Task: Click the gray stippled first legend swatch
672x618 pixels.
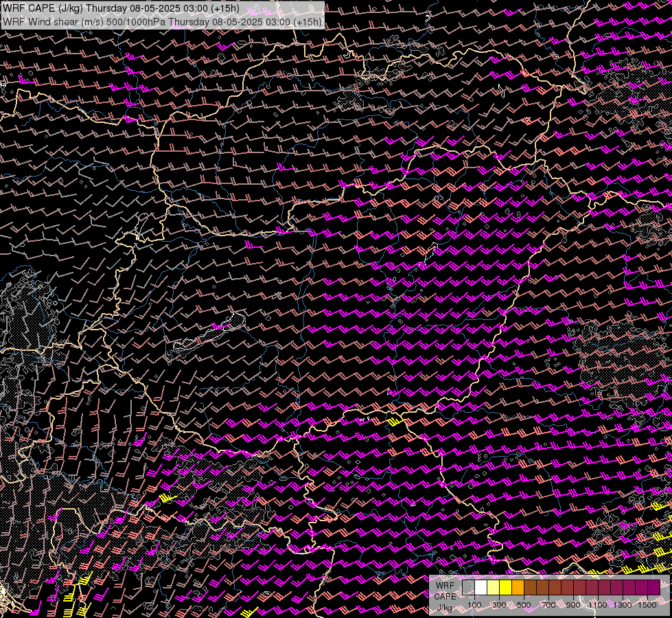Action: [468, 588]
